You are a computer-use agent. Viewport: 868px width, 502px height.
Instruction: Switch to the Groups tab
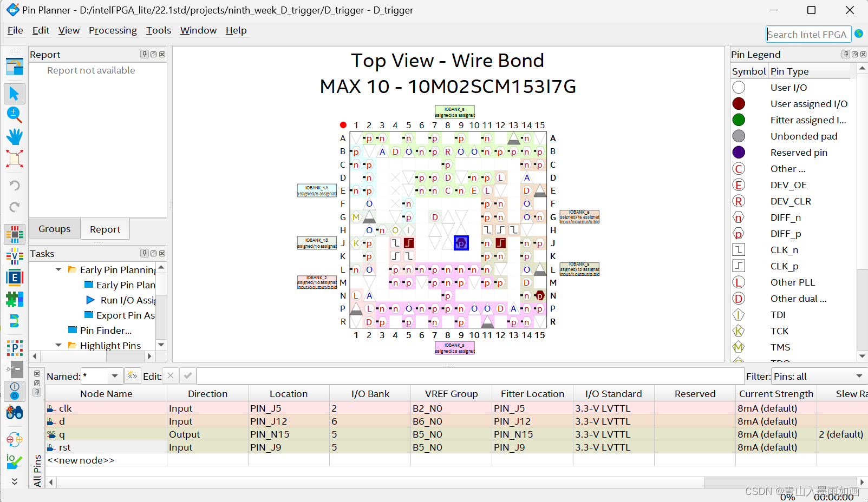pyautogui.click(x=55, y=229)
